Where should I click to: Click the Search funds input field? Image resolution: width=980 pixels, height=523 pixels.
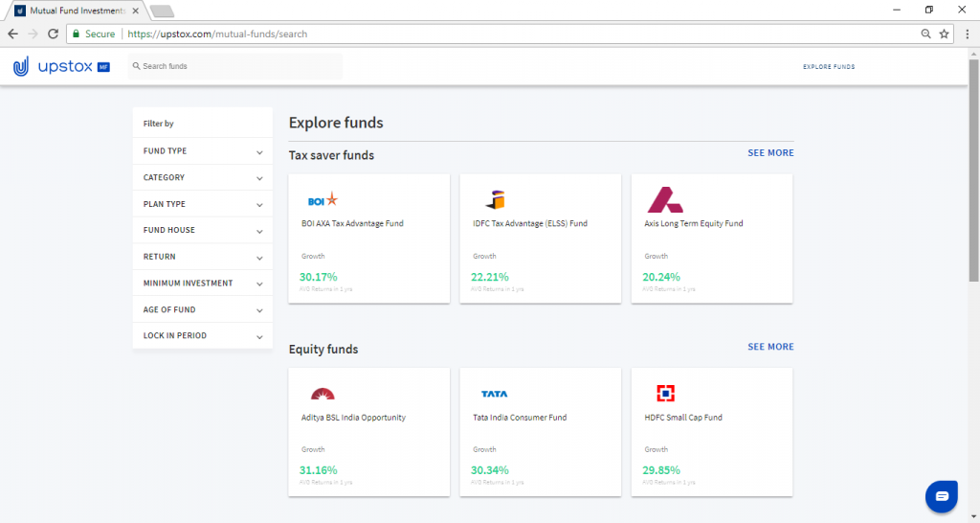click(235, 66)
